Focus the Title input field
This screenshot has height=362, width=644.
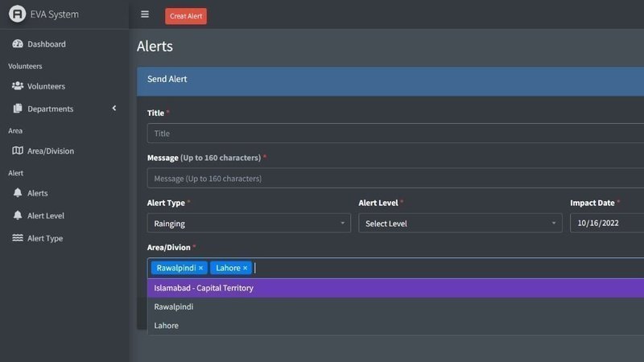click(394, 134)
